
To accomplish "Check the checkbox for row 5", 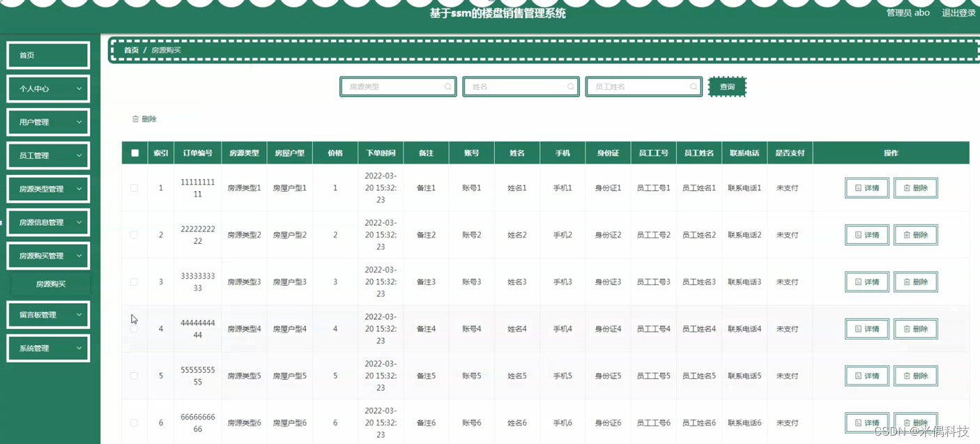I will (134, 376).
